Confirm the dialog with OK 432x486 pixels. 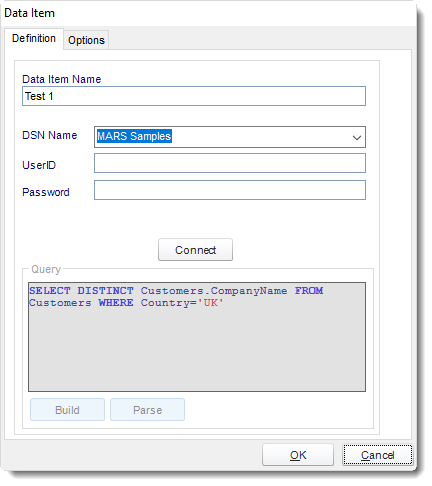(298, 455)
